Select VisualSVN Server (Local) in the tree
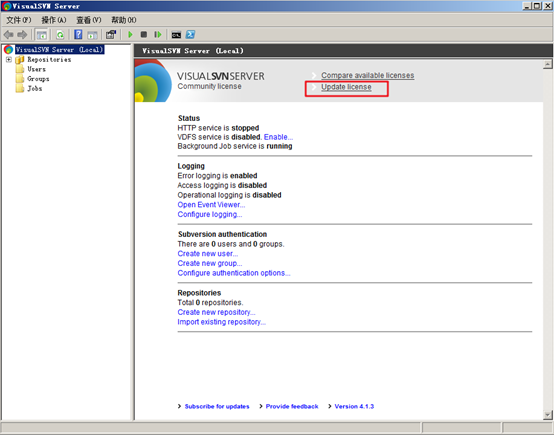 (59, 49)
